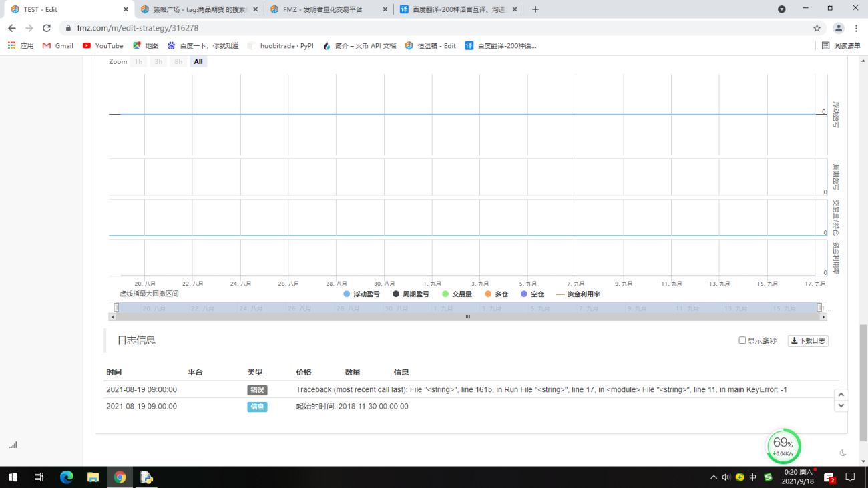Open Task View on the taskbar

(39, 477)
